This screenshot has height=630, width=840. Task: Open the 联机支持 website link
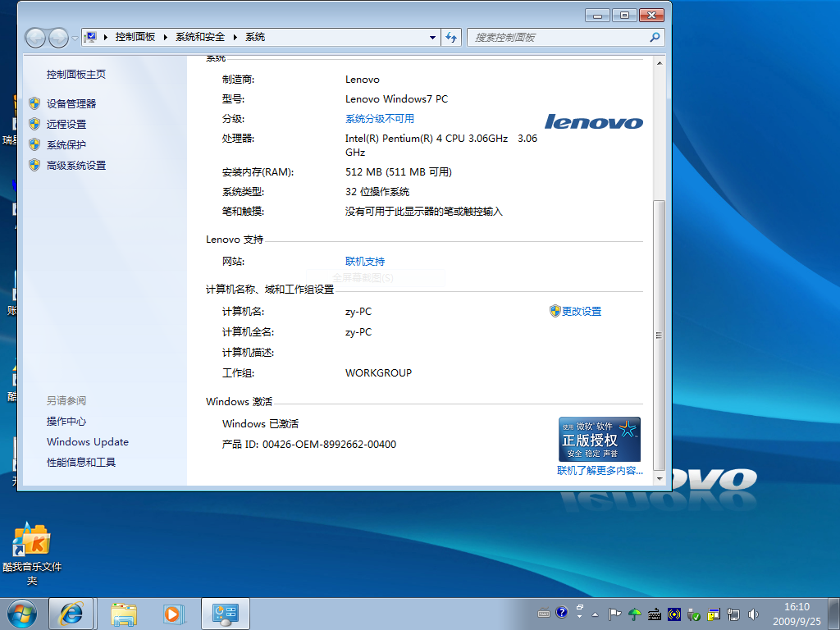point(365,262)
